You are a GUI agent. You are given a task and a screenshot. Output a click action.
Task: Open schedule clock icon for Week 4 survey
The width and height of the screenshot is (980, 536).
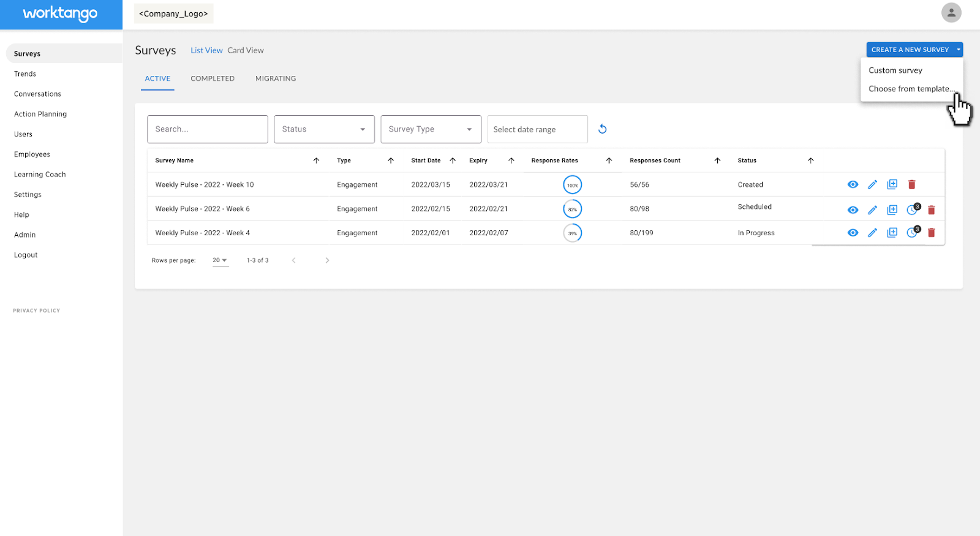[x=913, y=232]
